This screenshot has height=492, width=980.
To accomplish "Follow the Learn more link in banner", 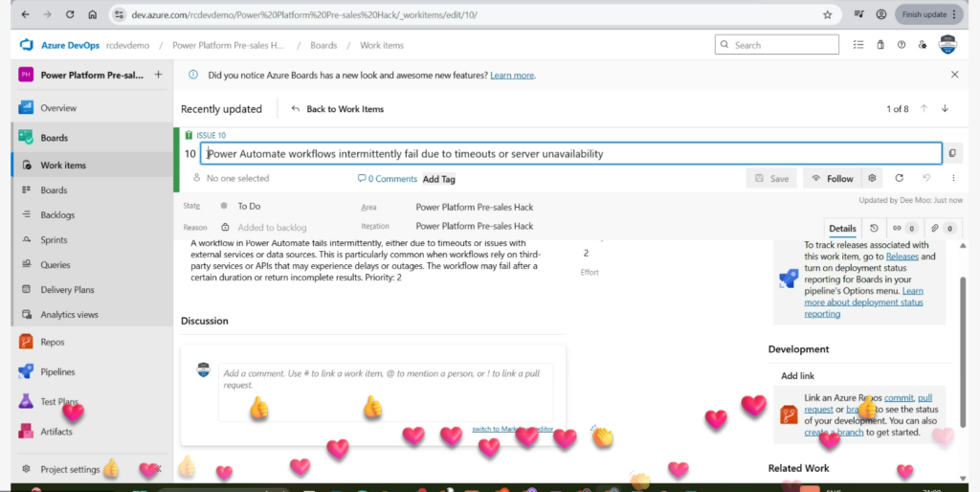I will (x=512, y=75).
